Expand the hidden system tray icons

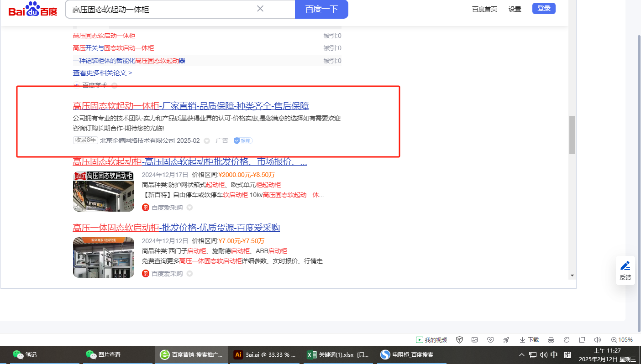coord(521,355)
